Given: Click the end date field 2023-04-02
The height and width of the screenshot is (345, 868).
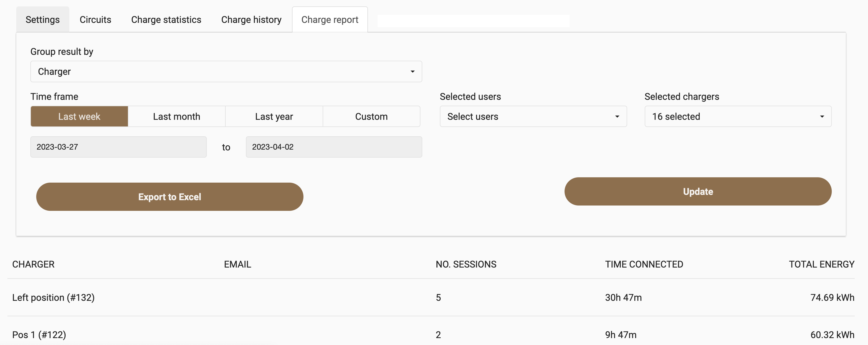Looking at the screenshot, I should [334, 147].
